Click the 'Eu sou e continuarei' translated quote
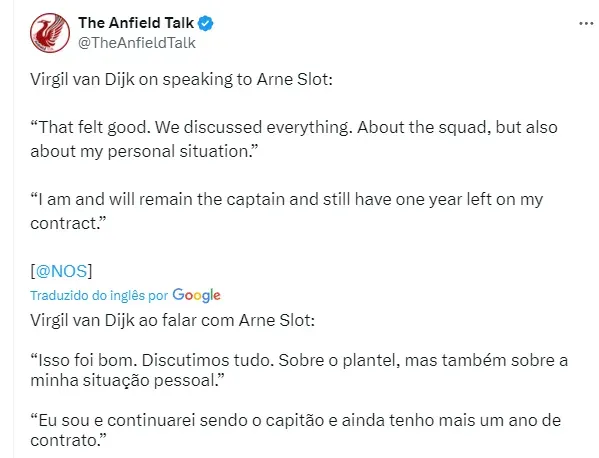Viewport: 599px width, 458px height. point(295,430)
